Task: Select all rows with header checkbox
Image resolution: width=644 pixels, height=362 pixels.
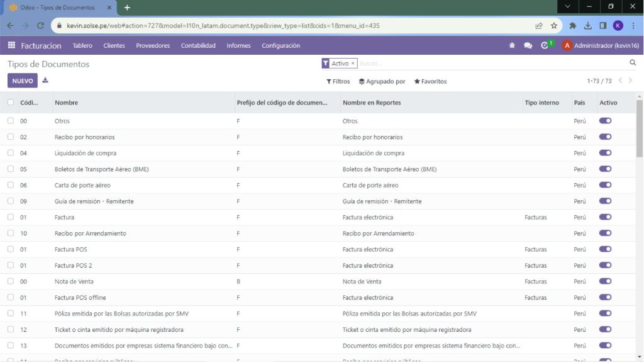Action: [x=11, y=103]
